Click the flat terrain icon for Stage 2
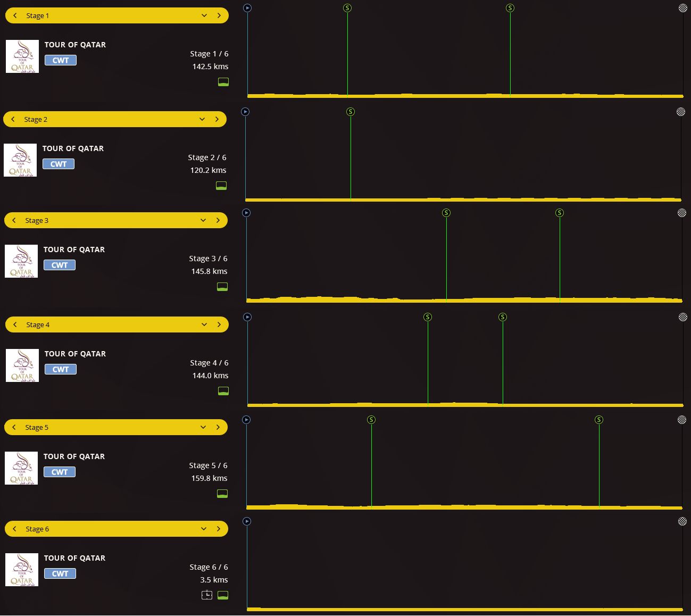691x616 pixels. [221, 186]
